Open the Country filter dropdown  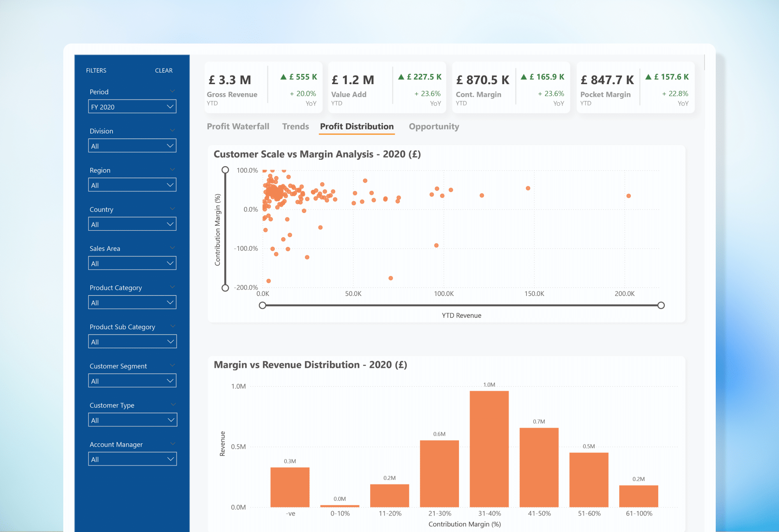point(132,224)
